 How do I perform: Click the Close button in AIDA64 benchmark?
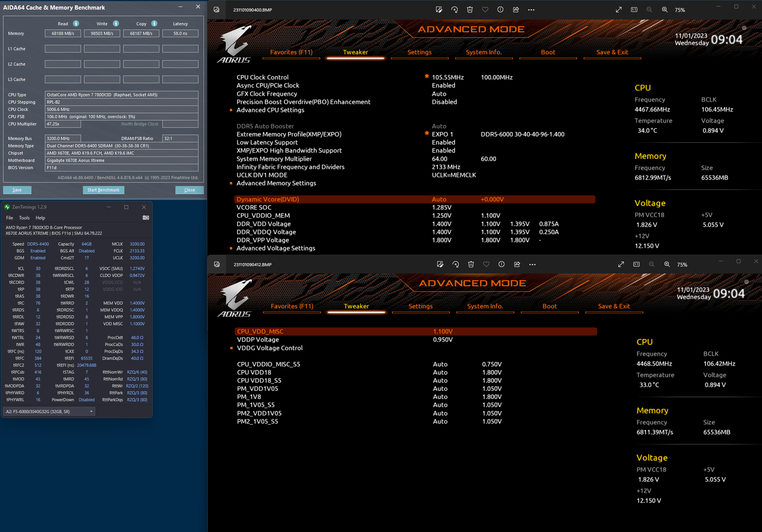pos(190,190)
